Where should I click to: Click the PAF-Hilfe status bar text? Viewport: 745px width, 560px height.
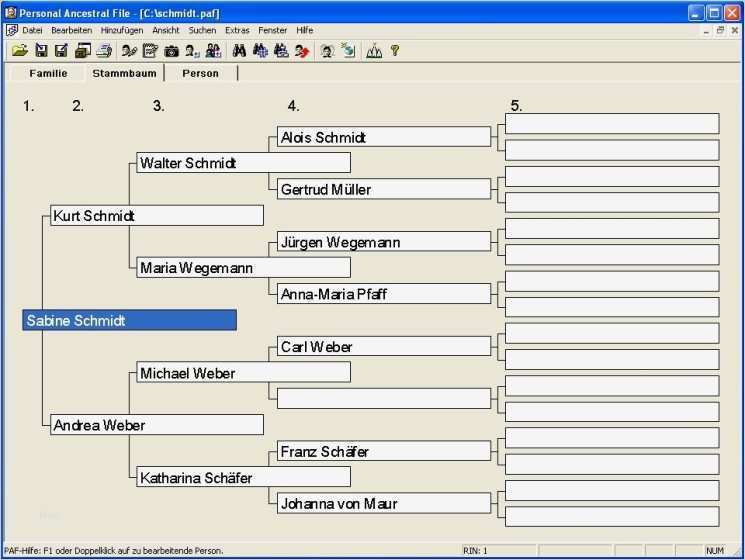point(114,551)
